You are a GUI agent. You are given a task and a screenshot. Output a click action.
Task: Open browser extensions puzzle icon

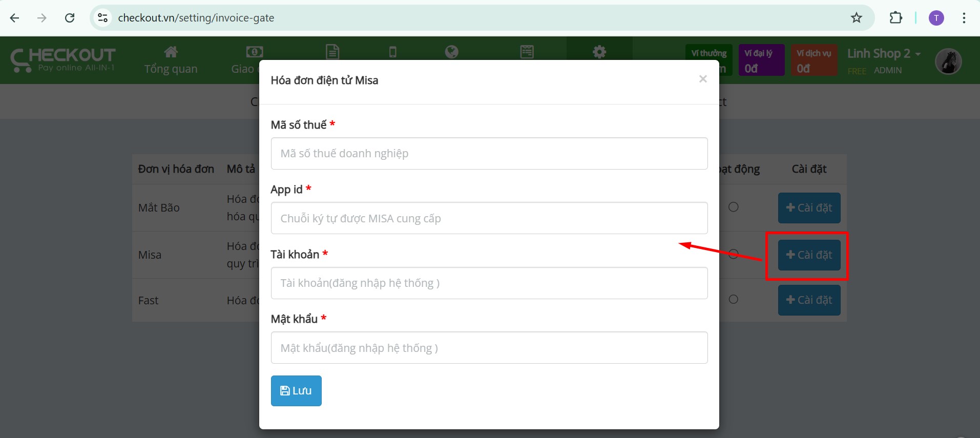(x=895, y=18)
